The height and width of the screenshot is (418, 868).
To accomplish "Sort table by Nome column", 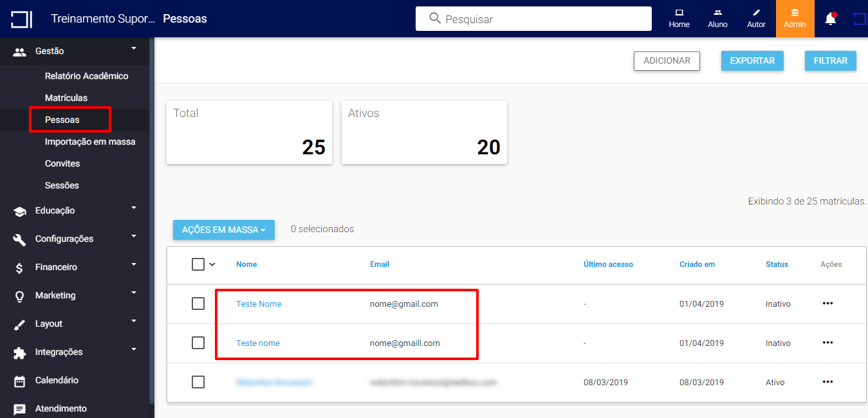I will pyautogui.click(x=246, y=264).
